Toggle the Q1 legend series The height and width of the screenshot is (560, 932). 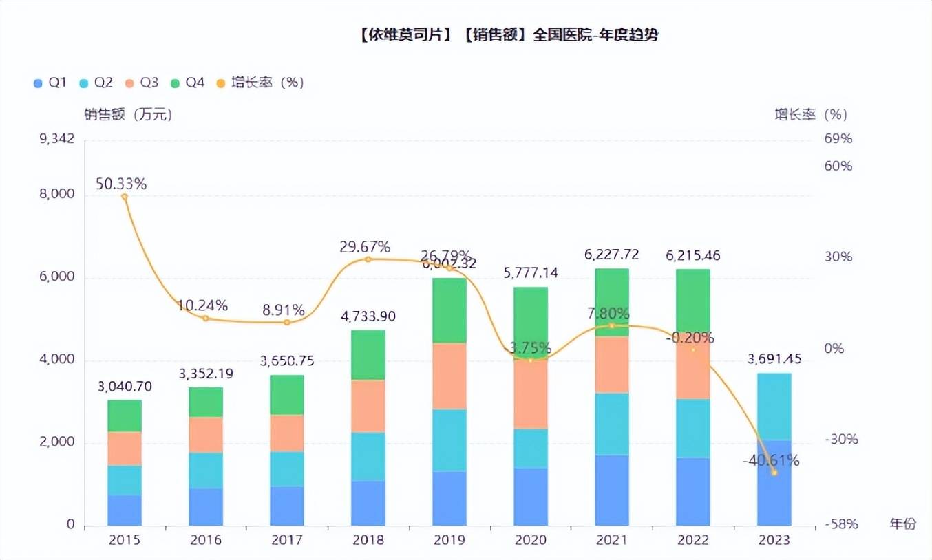click(50, 83)
